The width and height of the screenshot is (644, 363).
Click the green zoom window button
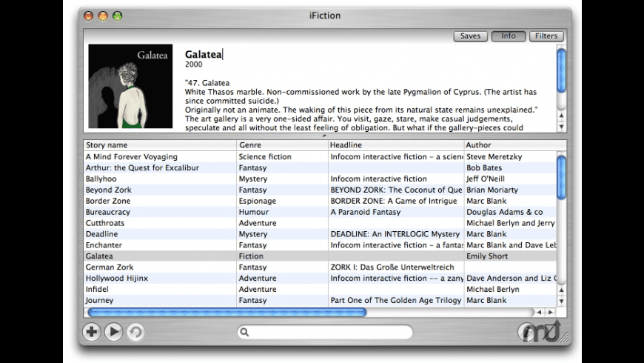point(118,16)
